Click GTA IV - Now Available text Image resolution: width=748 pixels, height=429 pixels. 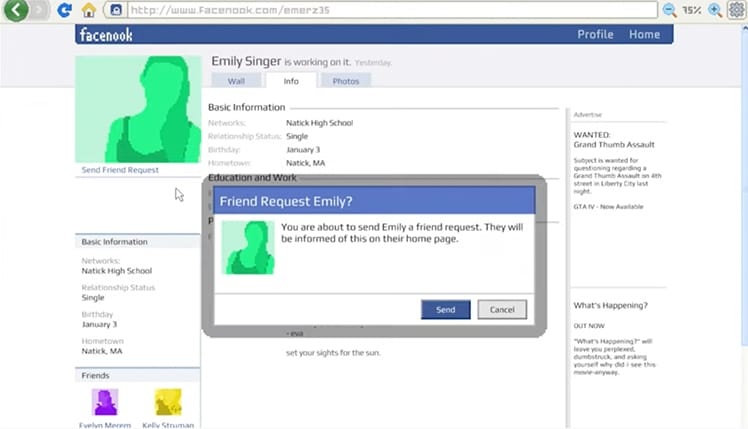tap(608, 207)
